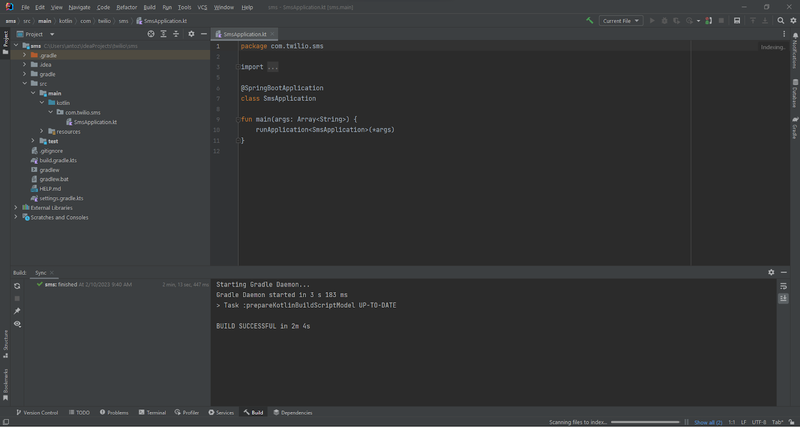Switch to the Terminal tool tab
Image resolution: width=800 pixels, height=427 pixels.
pyautogui.click(x=153, y=412)
